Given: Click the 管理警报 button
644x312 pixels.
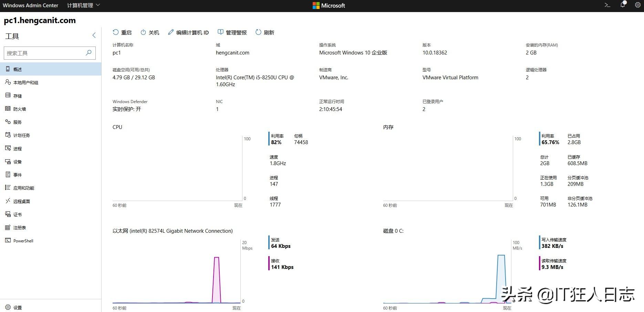Looking at the screenshot, I should pos(232,32).
